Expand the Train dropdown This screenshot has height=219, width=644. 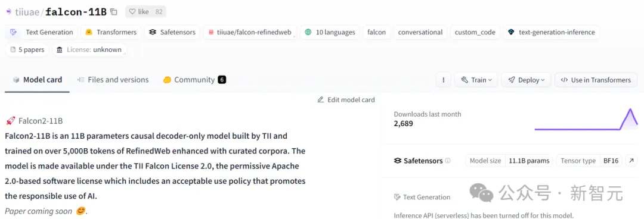[476, 80]
